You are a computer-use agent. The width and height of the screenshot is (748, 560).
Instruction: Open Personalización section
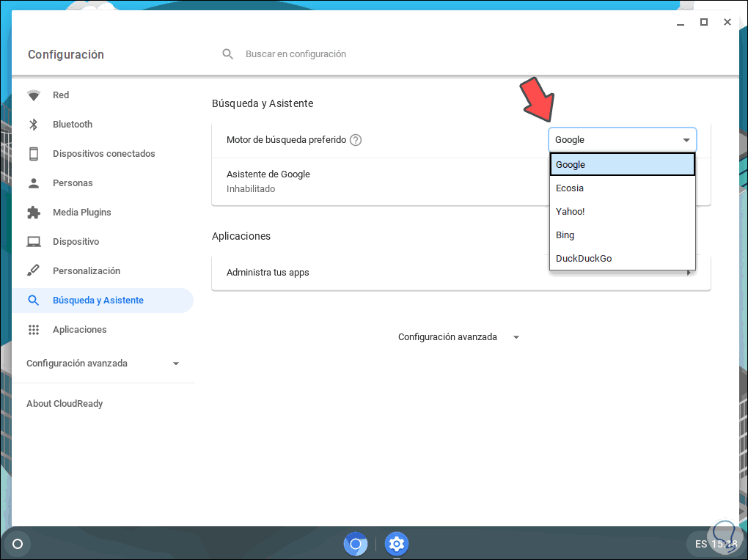click(103, 271)
